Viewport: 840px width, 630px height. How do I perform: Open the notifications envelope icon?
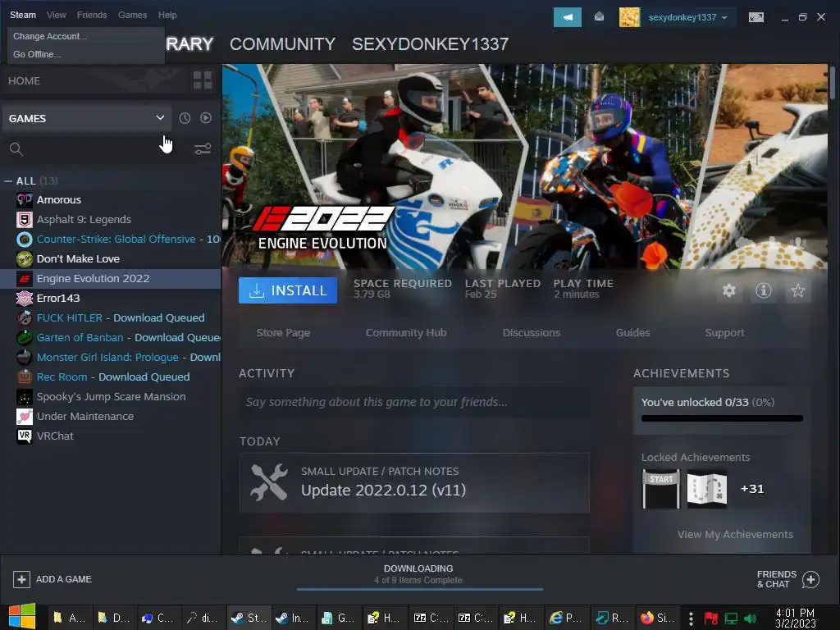click(x=600, y=17)
